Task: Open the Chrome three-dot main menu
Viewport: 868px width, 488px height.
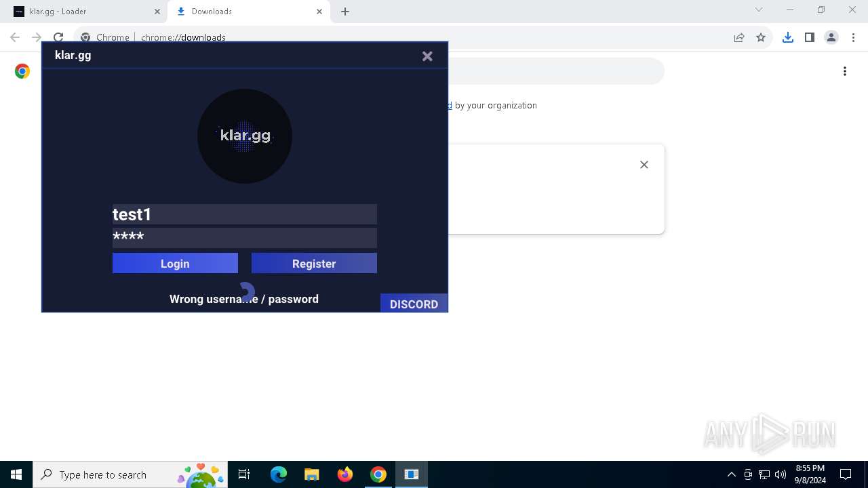Action: tap(853, 37)
